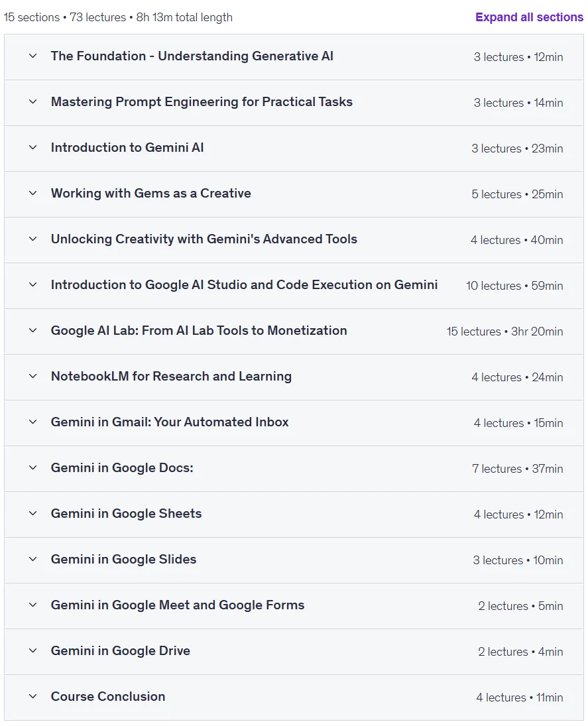Open chevron beside Introduction to Gemini AI
Image resolution: width=588 pixels, height=726 pixels.
pyautogui.click(x=33, y=148)
